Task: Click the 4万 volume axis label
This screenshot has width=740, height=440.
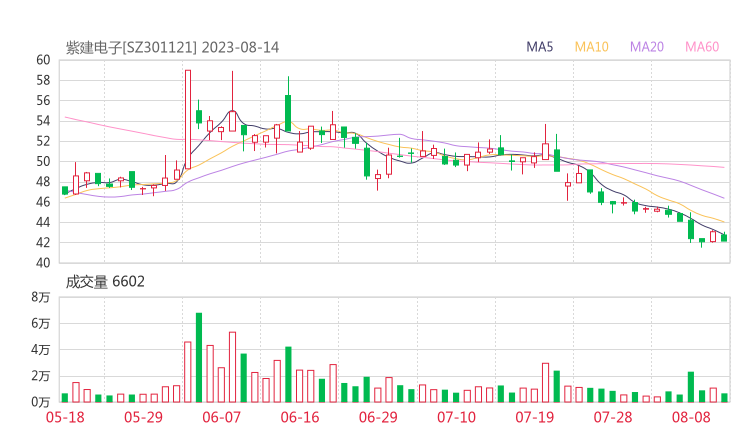Action: point(41,350)
